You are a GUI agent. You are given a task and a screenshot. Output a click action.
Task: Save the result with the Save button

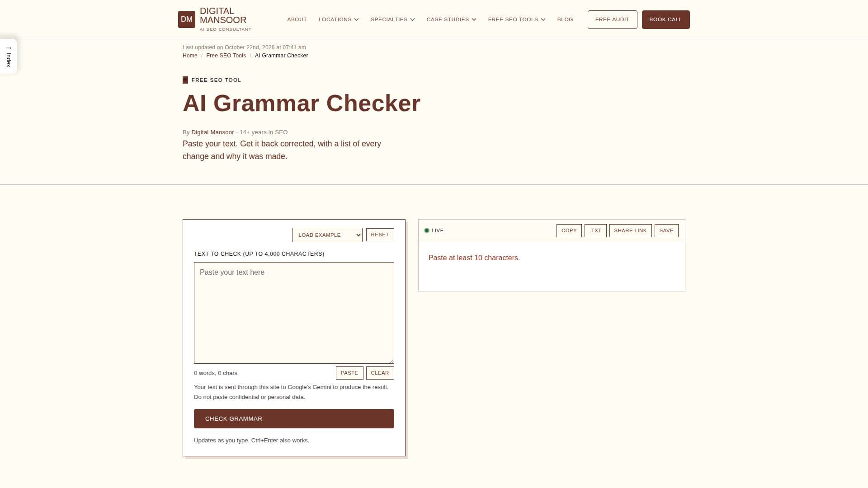(x=666, y=230)
